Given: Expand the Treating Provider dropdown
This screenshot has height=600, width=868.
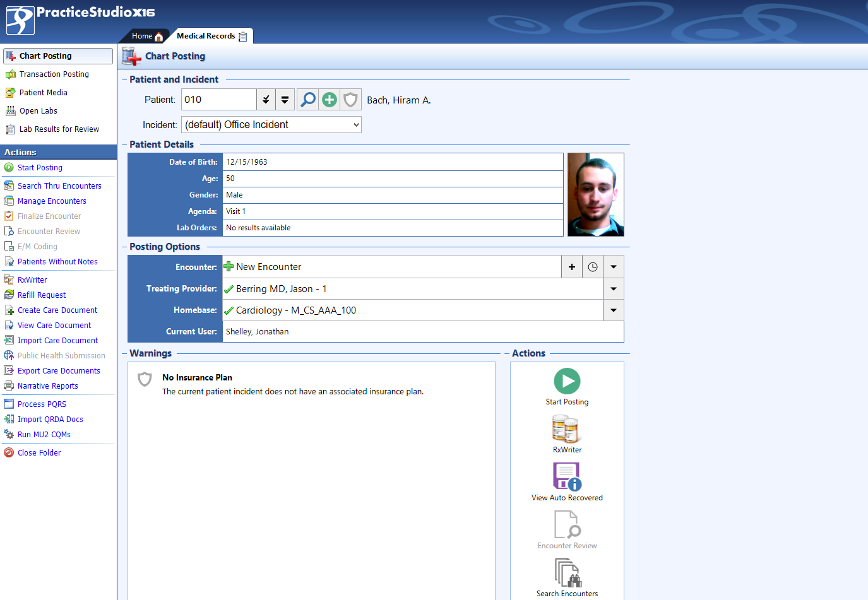Looking at the screenshot, I should pos(613,289).
